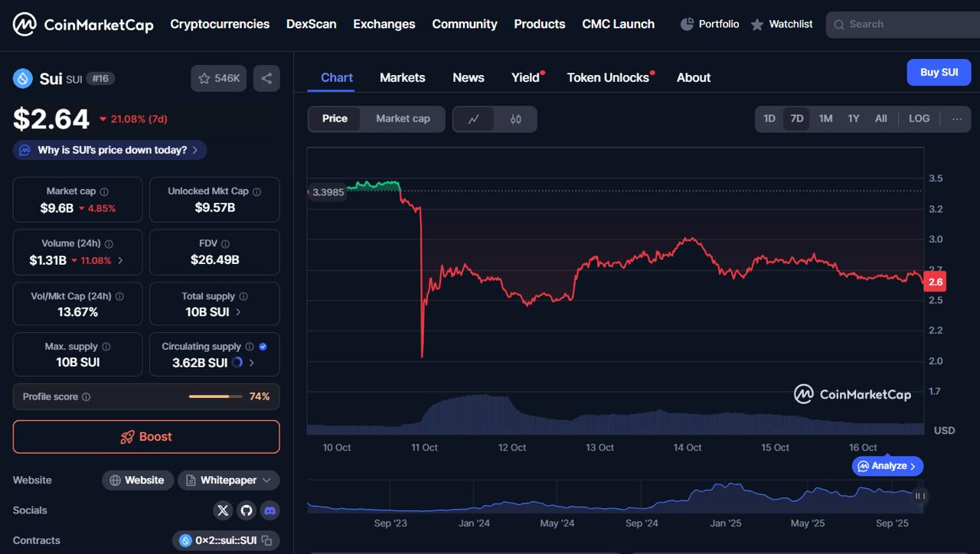Copy the SUI contract address
980x554 pixels.
click(x=267, y=540)
